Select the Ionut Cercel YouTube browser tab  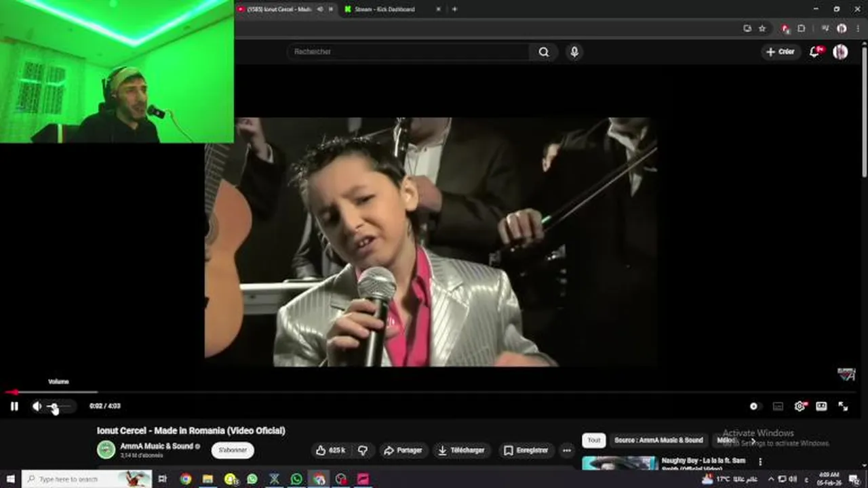[x=278, y=9]
